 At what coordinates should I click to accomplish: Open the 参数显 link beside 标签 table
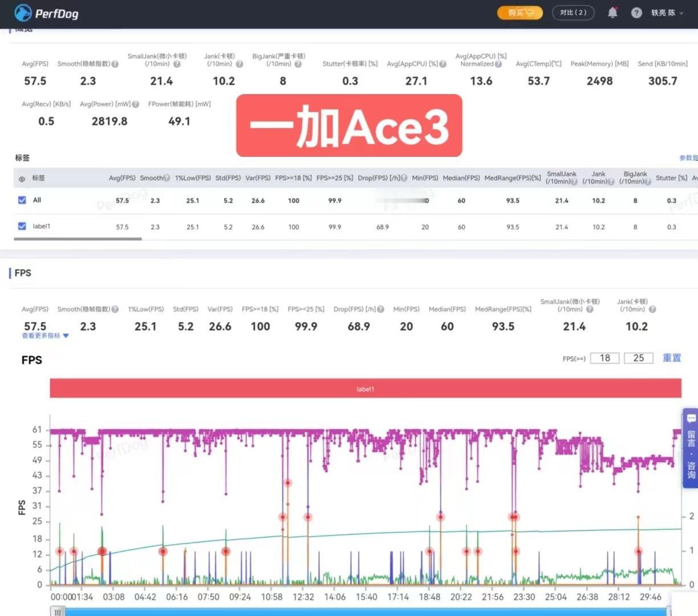[688, 158]
